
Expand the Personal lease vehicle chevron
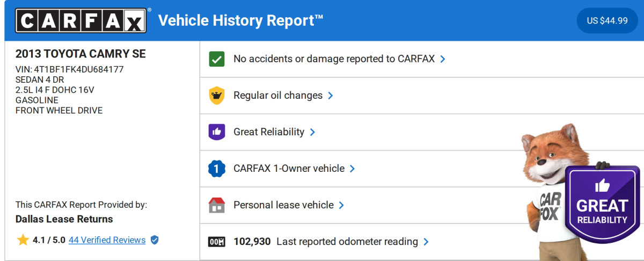point(341,205)
